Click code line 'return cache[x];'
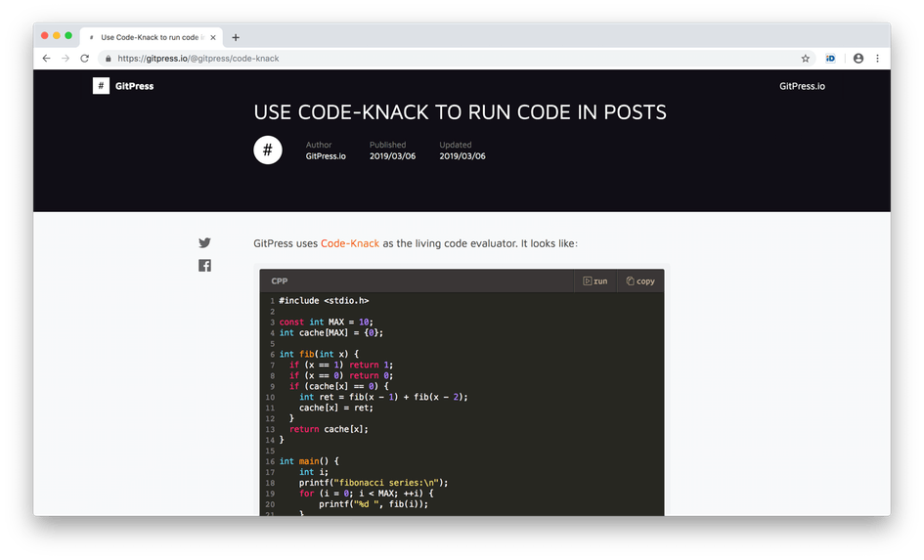Screen dimensions: 924x560 click(x=329, y=429)
